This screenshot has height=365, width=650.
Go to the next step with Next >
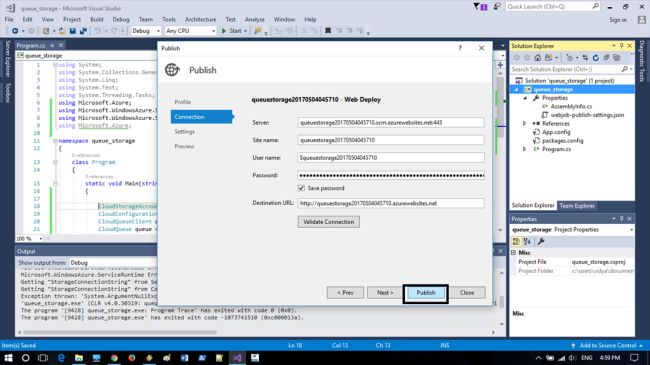click(x=385, y=293)
